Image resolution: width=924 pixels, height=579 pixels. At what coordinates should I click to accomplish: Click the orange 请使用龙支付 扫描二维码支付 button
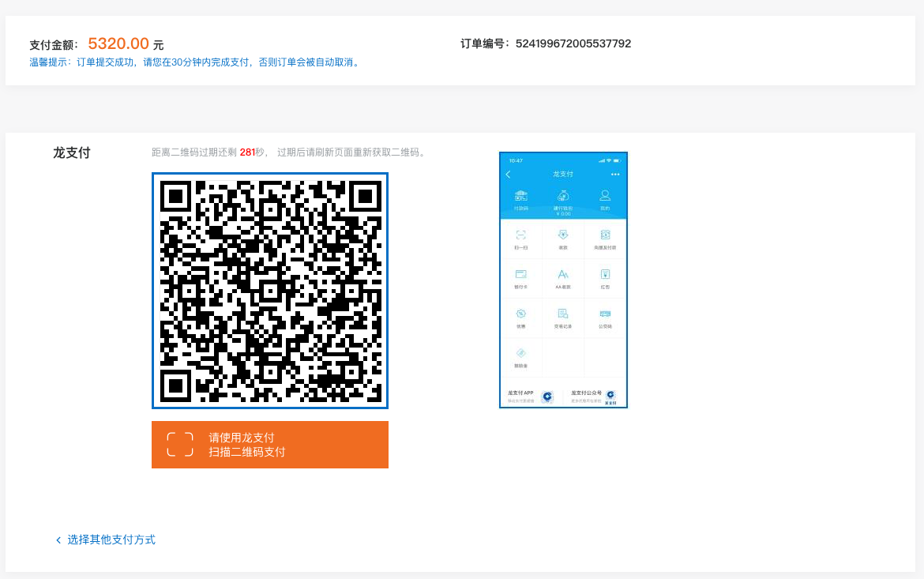coord(270,445)
